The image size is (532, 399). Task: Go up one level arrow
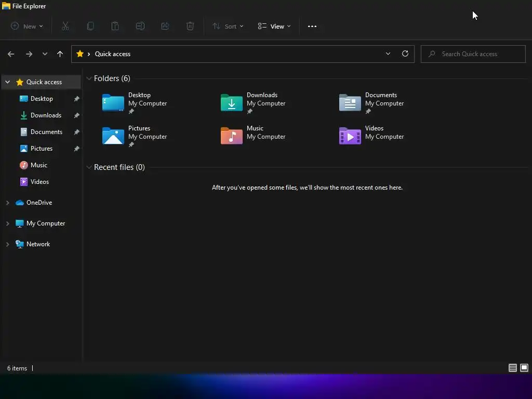tap(60, 54)
